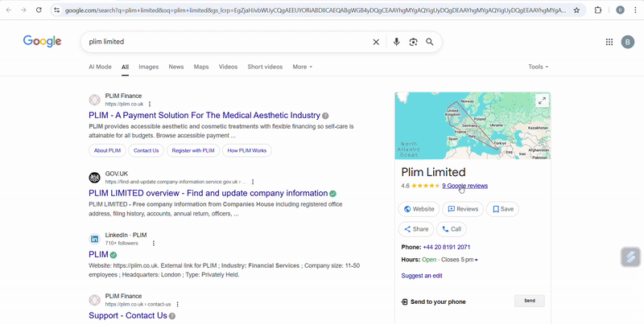Open options menu for contact-us result
644x324 pixels.
click(177, 305)
